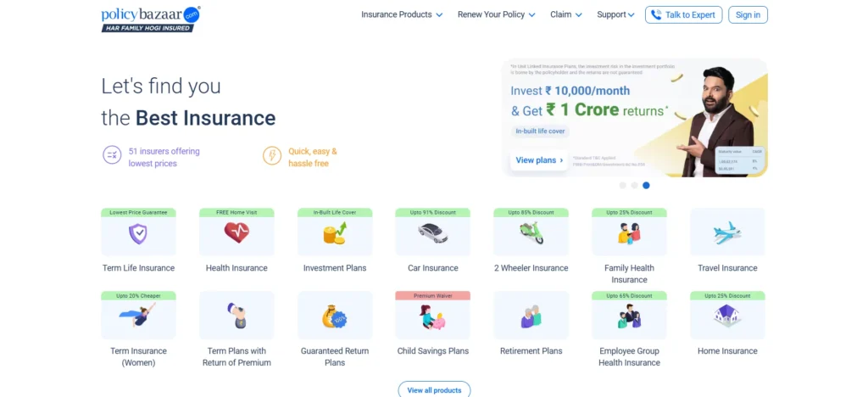
Task: Click the Car Insurance label
Action: click(433, 268)
